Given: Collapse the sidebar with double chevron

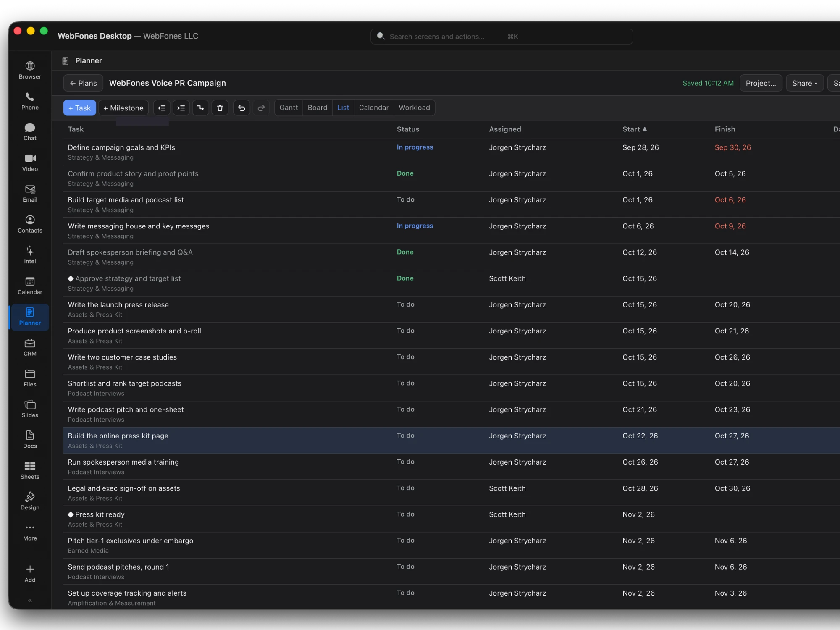Looking at the screenshot, I should tap(30, 600).
